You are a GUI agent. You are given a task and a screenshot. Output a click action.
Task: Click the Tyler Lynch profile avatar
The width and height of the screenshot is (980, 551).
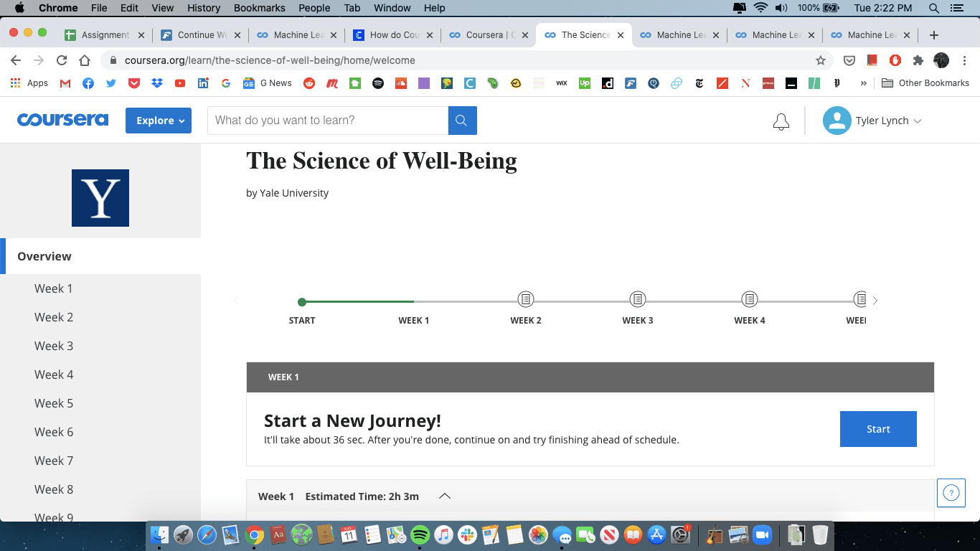tap(837, 121)
